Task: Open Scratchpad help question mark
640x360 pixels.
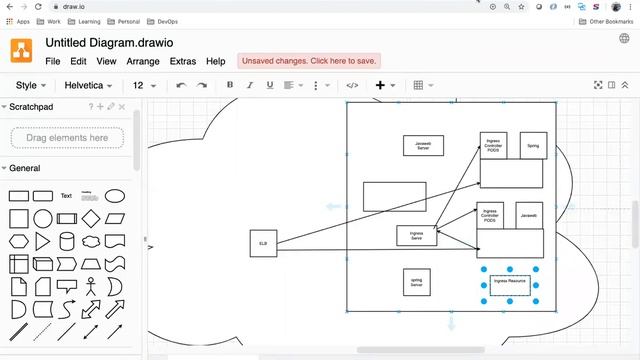Action: pos(91,107)
